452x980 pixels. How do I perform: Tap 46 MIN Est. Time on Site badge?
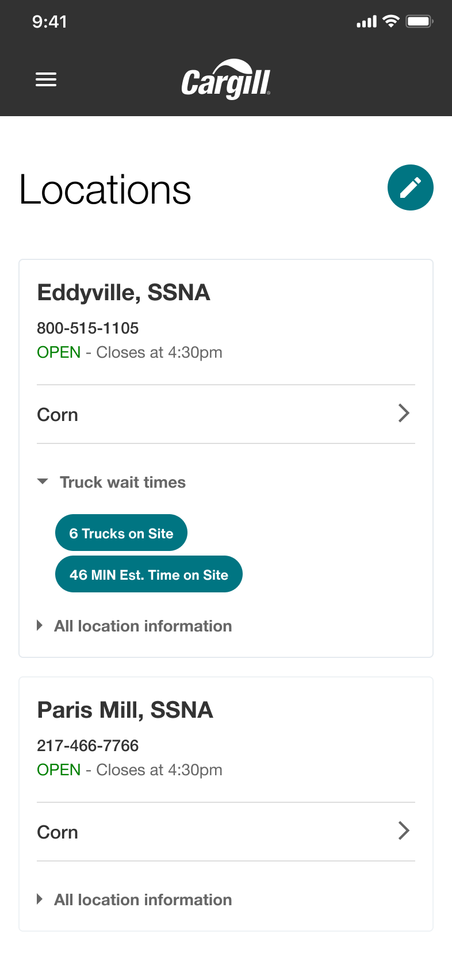(149, 574)
